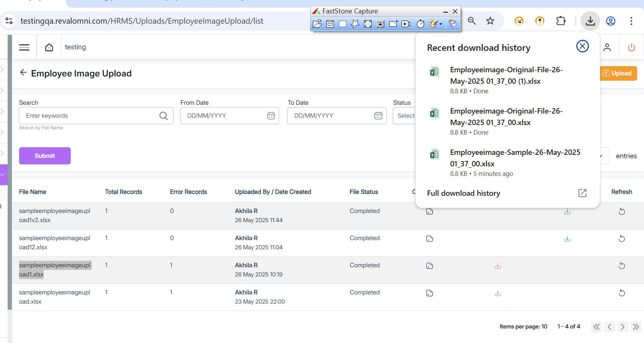Click FastStone capture scrolling window icon
Viewport: 644px width, 343px height.
(x=381, y=24)
